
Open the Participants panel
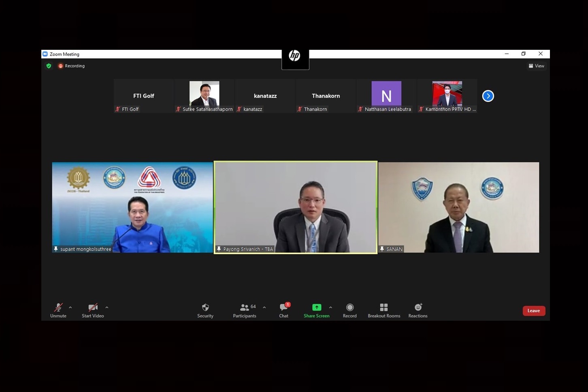[x=245, y=310]
